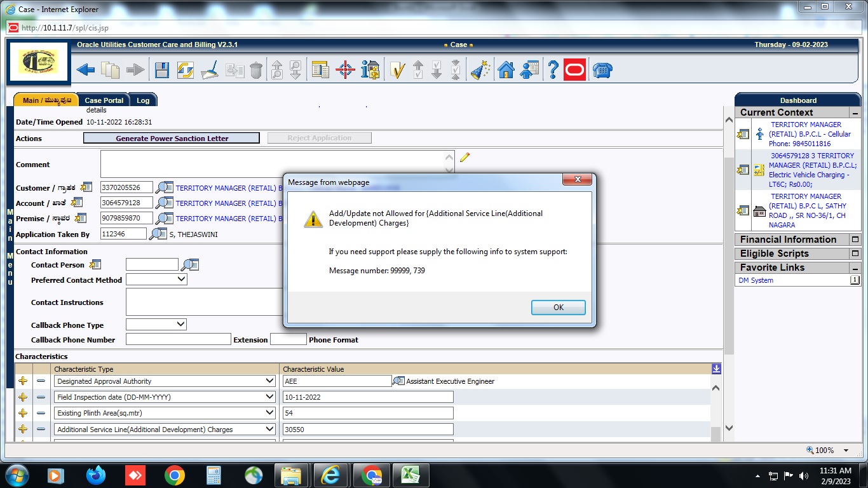The image size is (868, 488).
Task: Expand the Eligible Scripts dashboard zone
Action: (855, 254)
